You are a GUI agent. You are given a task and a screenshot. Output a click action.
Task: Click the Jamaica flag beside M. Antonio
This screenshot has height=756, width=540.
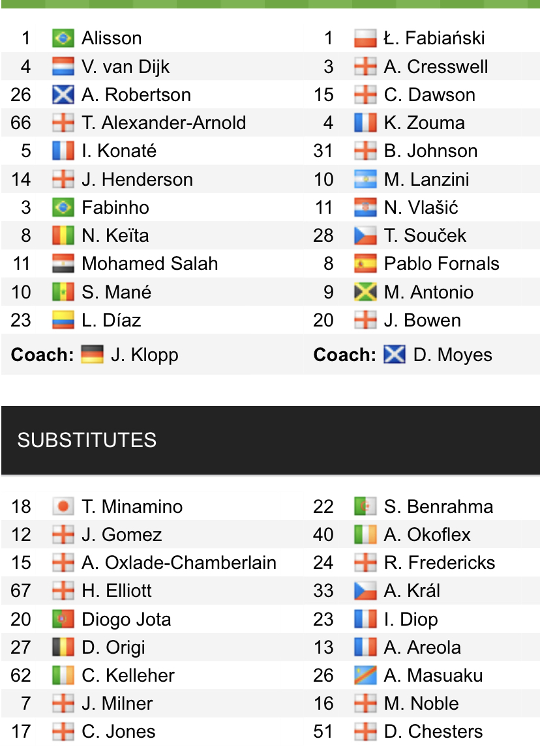pos(365,292)
